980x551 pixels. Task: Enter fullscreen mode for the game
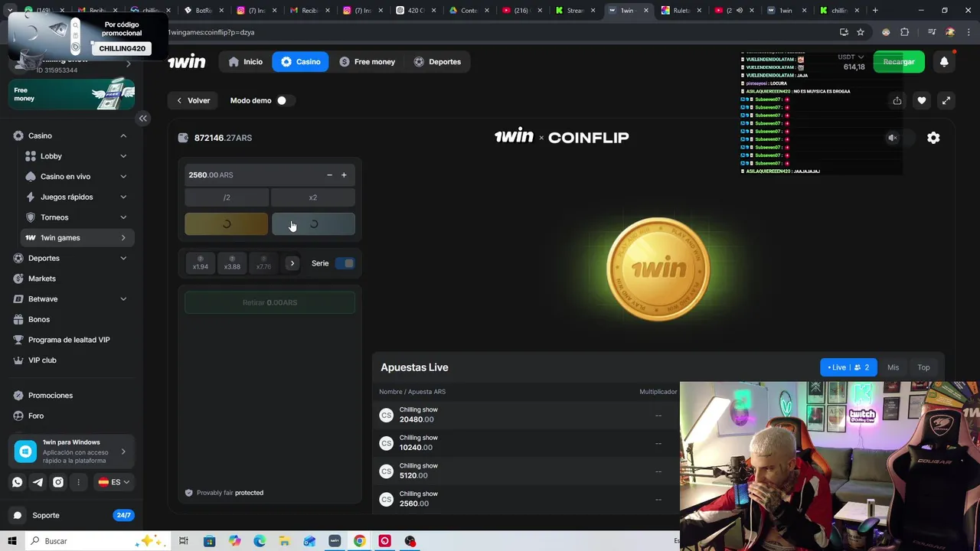click(x=946, y=100)
